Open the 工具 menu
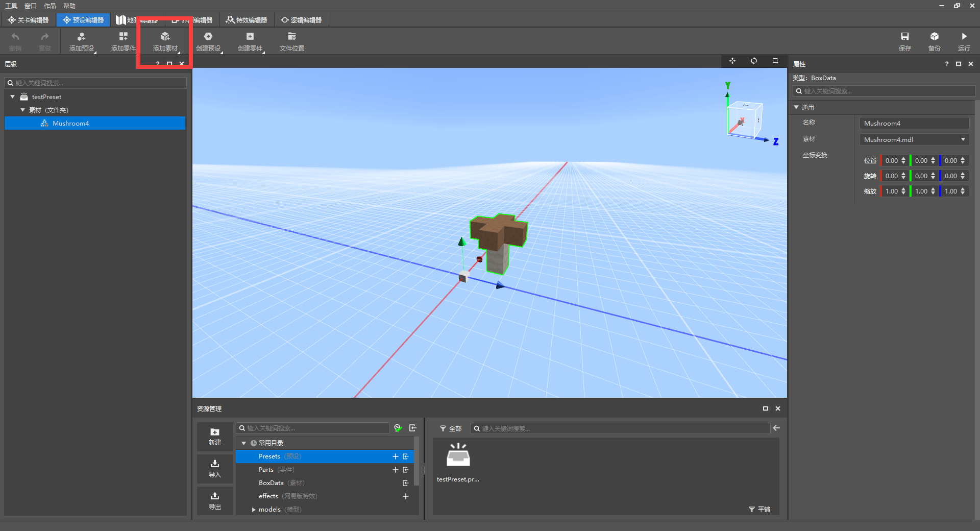 [11, 6]
